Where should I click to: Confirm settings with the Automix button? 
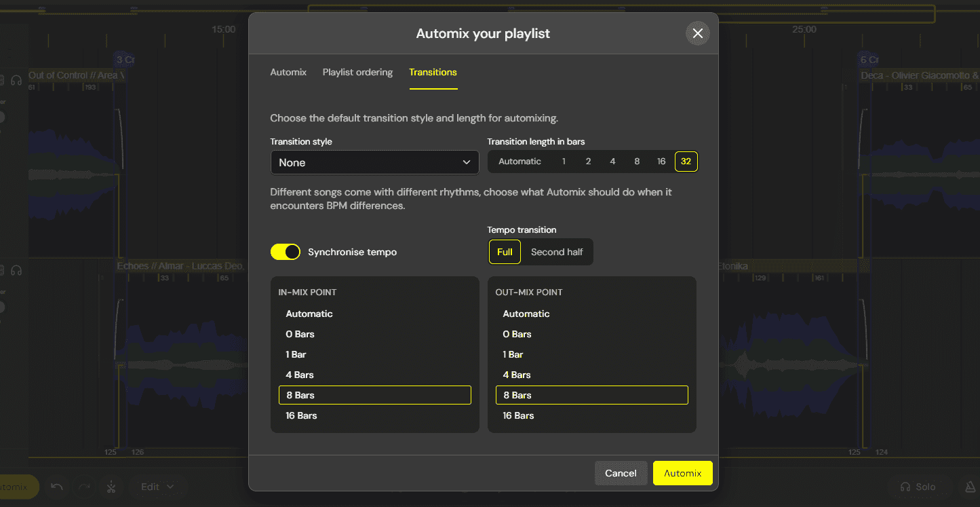[x=682, y=473]
